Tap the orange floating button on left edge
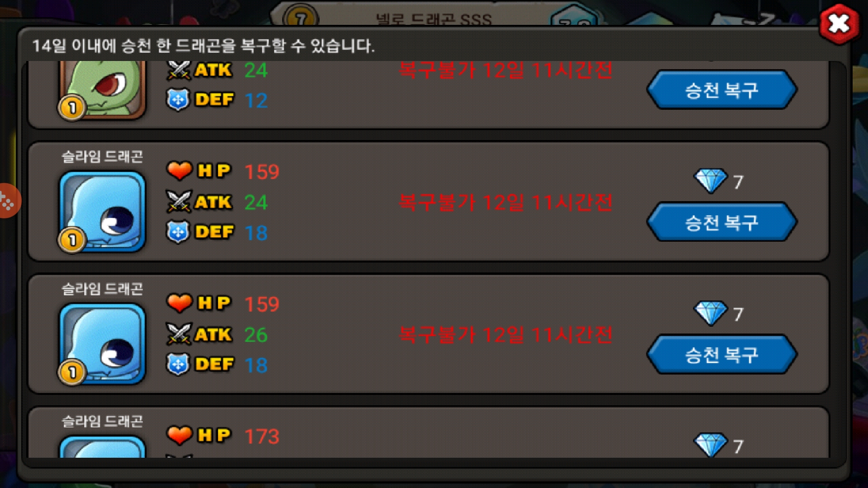Viewport: 868px width, 488px height. pos(9,201)
